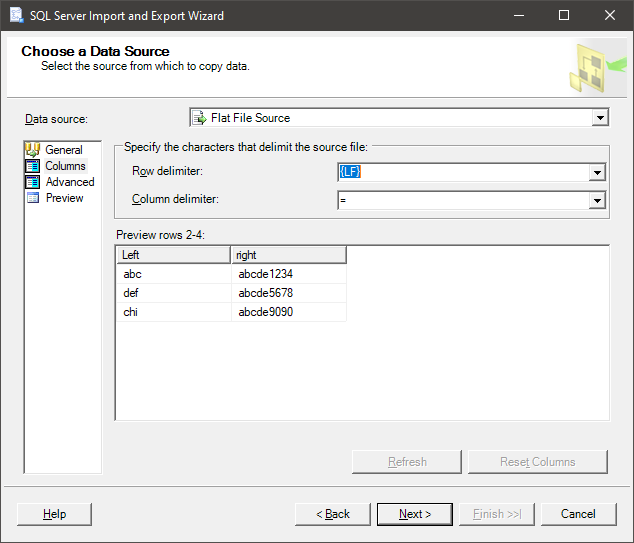
Task: Click the Data source label
Action: tap(57, 119)
